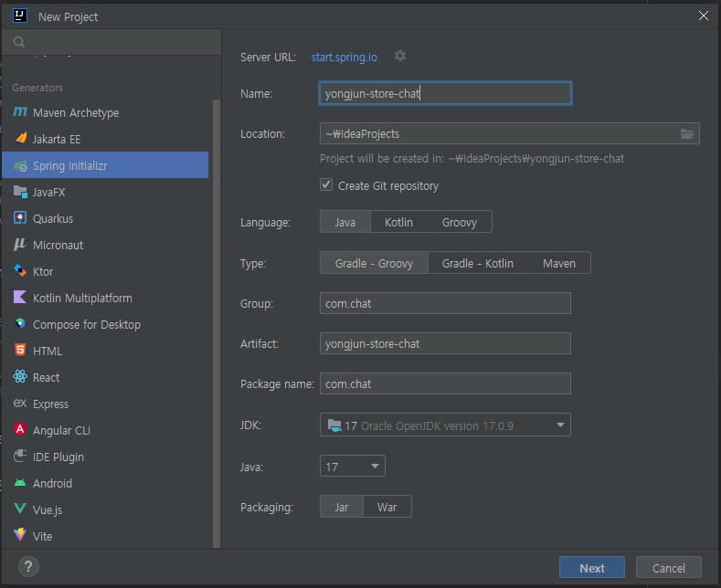Open start.spring.io link
721x588 pixels.
[344, 57]
